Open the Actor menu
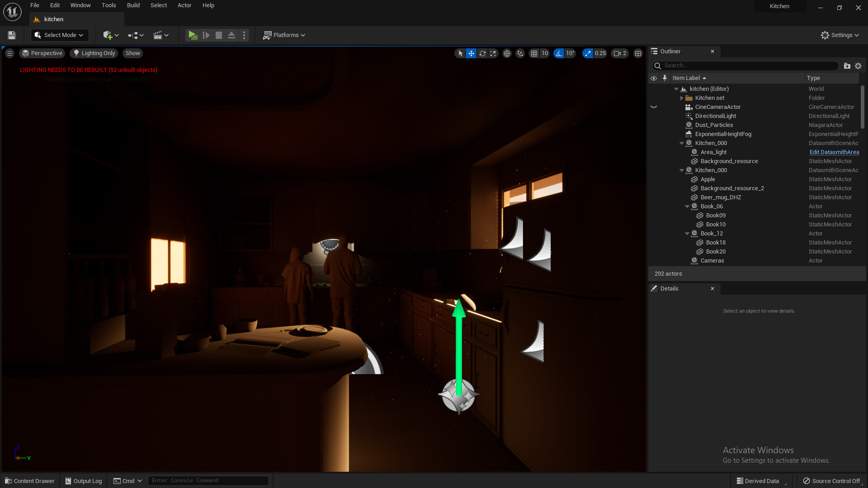This screenshot has width=868, height=488. [x=184, y=5]
